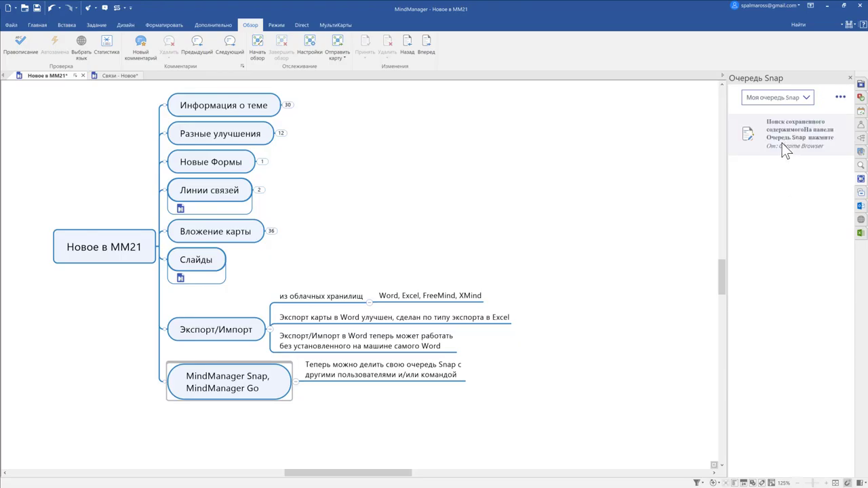Open the Дизайн ribbon tab

[125, 25]
